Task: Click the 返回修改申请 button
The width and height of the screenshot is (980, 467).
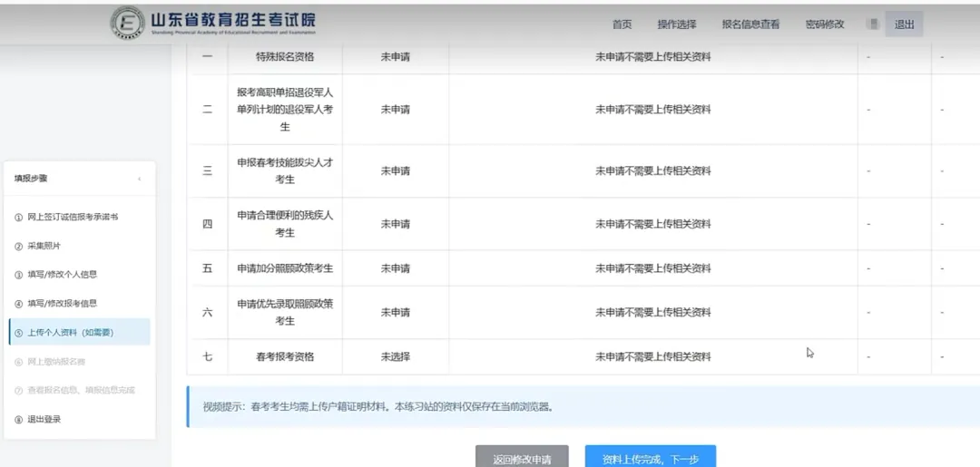Action: [522, 458]
